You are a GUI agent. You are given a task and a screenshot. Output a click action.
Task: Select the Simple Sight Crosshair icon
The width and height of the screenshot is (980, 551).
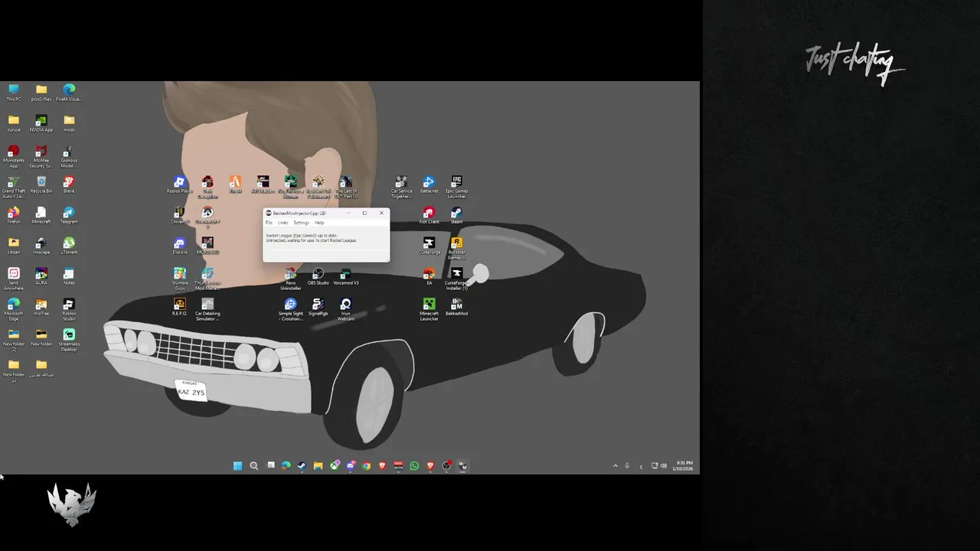290,309
